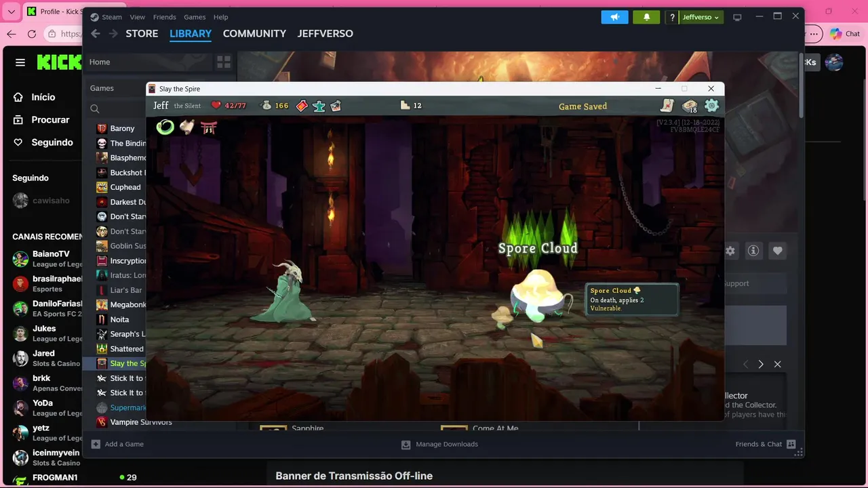Click the white bird relic icon
This screenshot has height=488, width=868.
tap(186, 127)
